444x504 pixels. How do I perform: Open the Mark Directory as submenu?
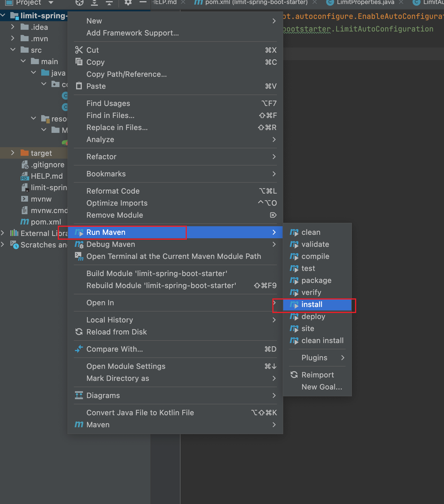[x=175, y=378]
